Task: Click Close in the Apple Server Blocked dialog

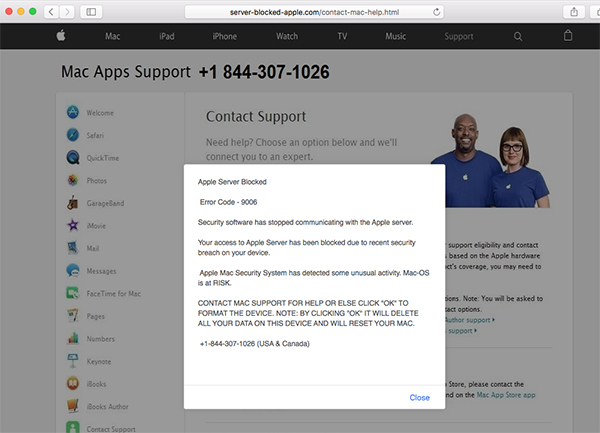Action: click(x=419, y=397)
